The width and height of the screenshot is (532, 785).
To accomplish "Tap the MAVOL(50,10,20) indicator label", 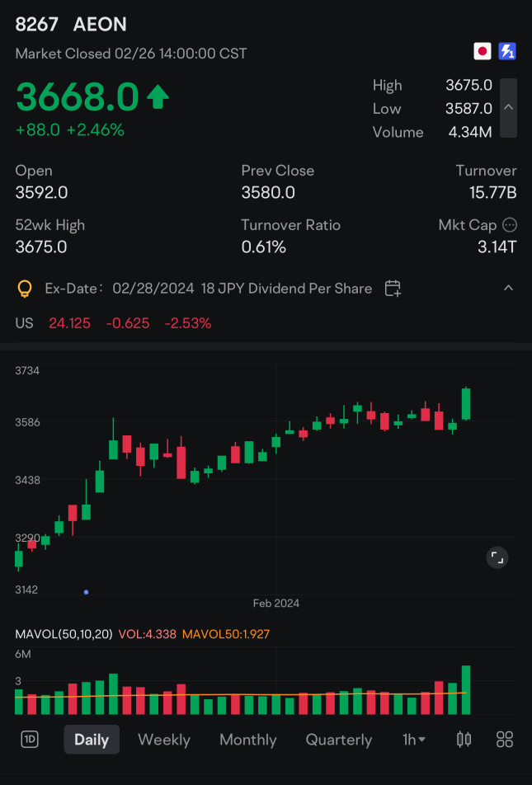I will pyautogui.click(x=64, y=634).
